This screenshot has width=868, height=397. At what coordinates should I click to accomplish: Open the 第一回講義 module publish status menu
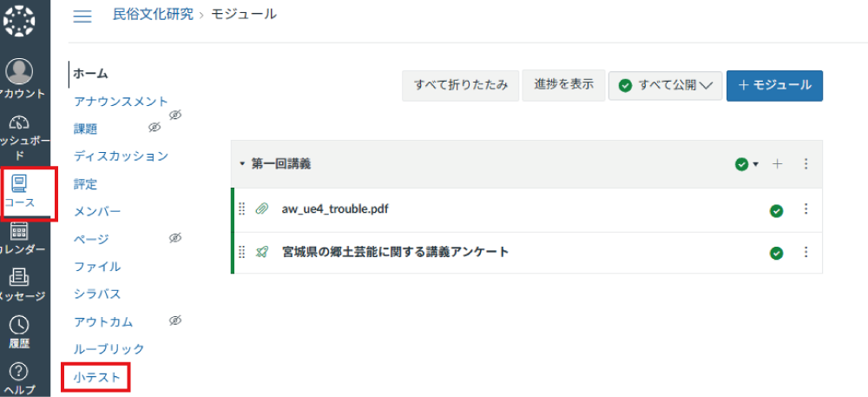click(746, 164)
